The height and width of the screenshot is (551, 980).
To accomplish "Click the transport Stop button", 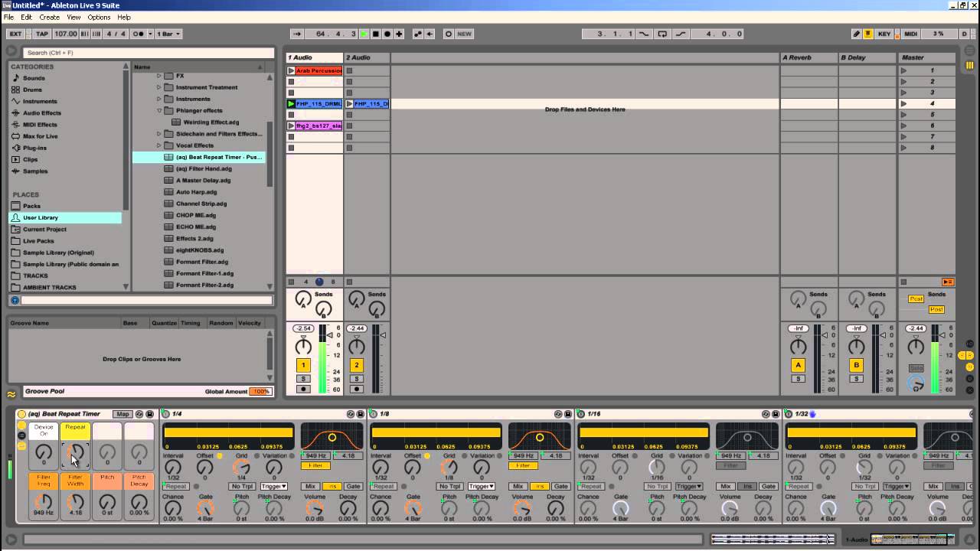I will pos(375,34).
